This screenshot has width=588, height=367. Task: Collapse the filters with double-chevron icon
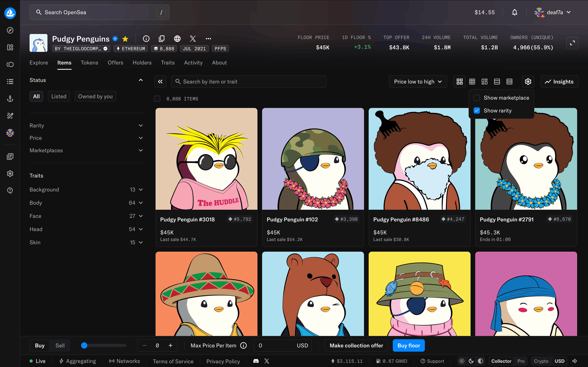(x=160, y=82)
